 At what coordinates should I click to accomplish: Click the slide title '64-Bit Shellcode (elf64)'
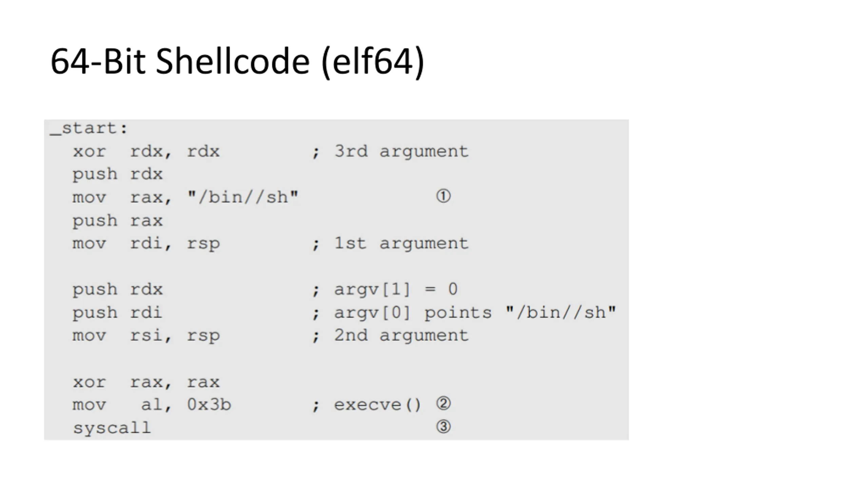tap(237, 62)
